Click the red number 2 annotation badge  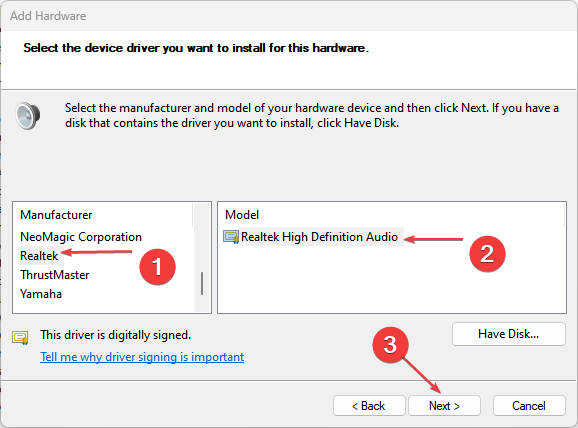click(x=487, y=254)
